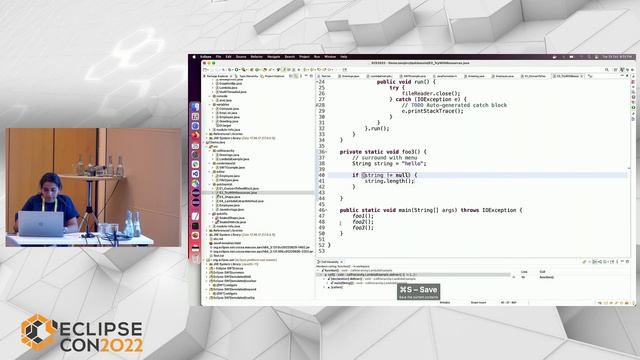Open Finder from the macOS dock
640x360 pixels.
click(x=196, y=107)
